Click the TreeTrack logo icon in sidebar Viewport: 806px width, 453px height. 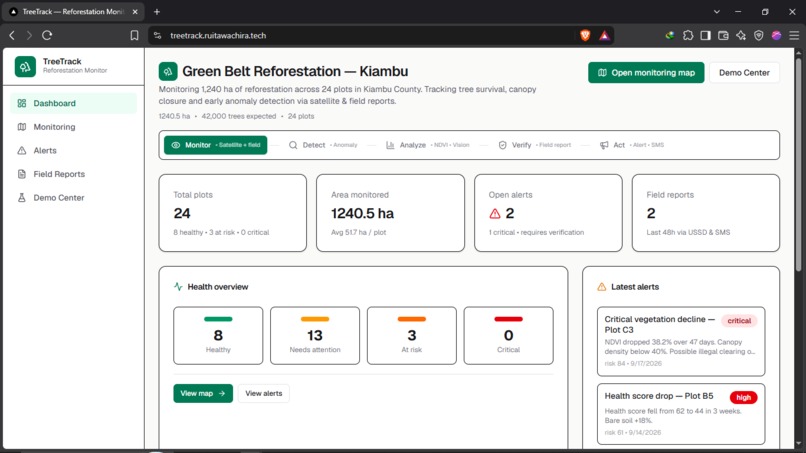click(25, 66)
